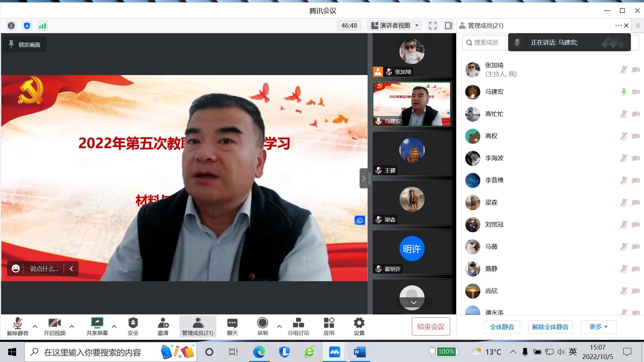Expand the arrow next to 共享屏幕

[114, 326]
